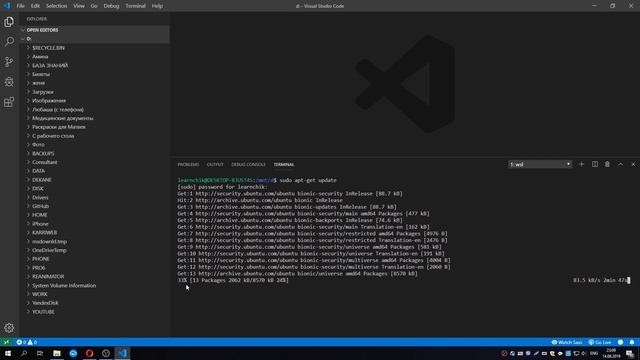Switch to the Debug Console tab
The image size is (640, 360).
[248, 164]
